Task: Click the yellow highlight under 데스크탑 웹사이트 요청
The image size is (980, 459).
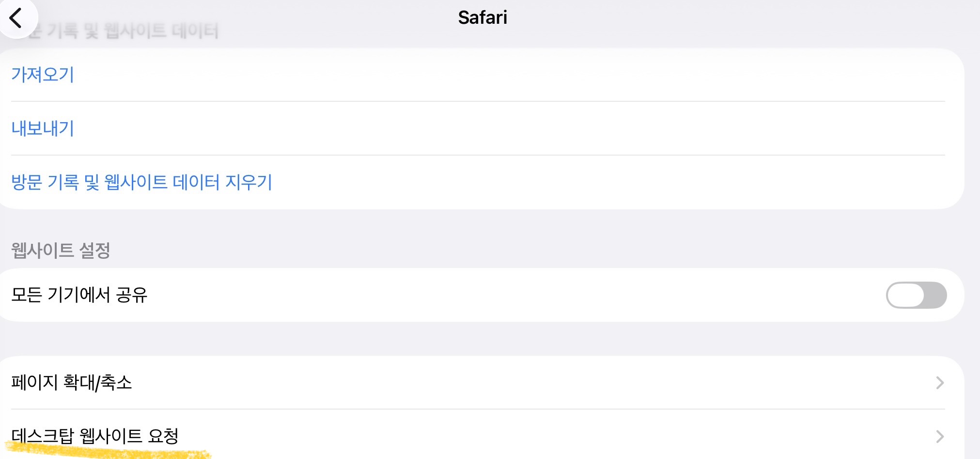Action: pyautogui.click(x=107, y=451)
